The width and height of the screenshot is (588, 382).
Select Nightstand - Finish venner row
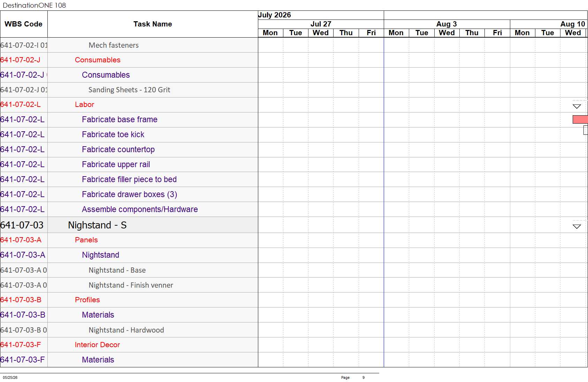coord(129,285)
